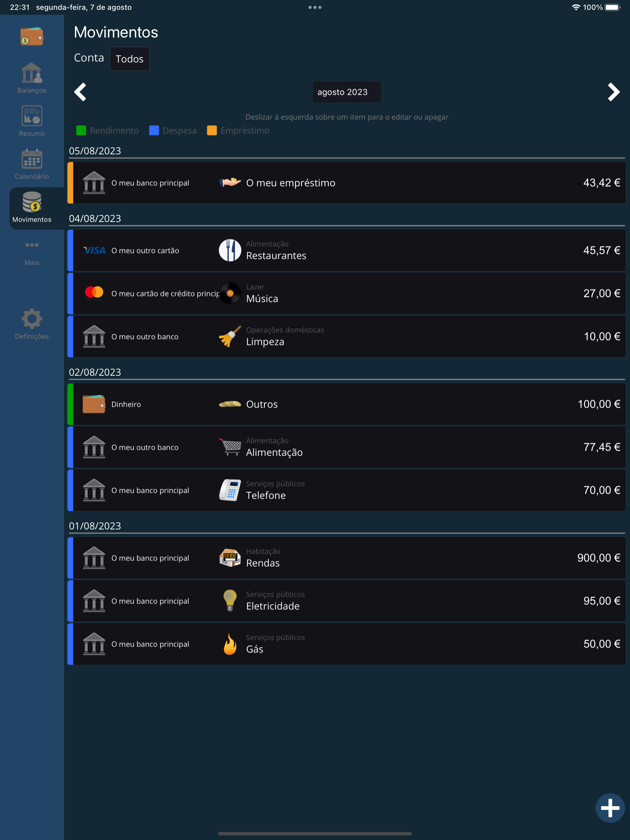Screen dimensions: 630x840
Task: Click the Limpeza broom icon
Action: pos(230,336)
